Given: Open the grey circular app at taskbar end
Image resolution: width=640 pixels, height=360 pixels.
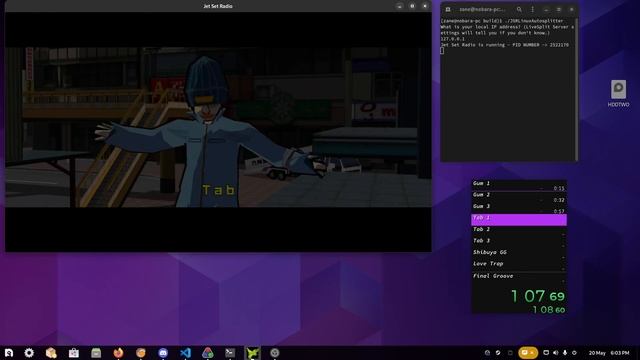Looking at the screenshot, I should pos(275,353).
